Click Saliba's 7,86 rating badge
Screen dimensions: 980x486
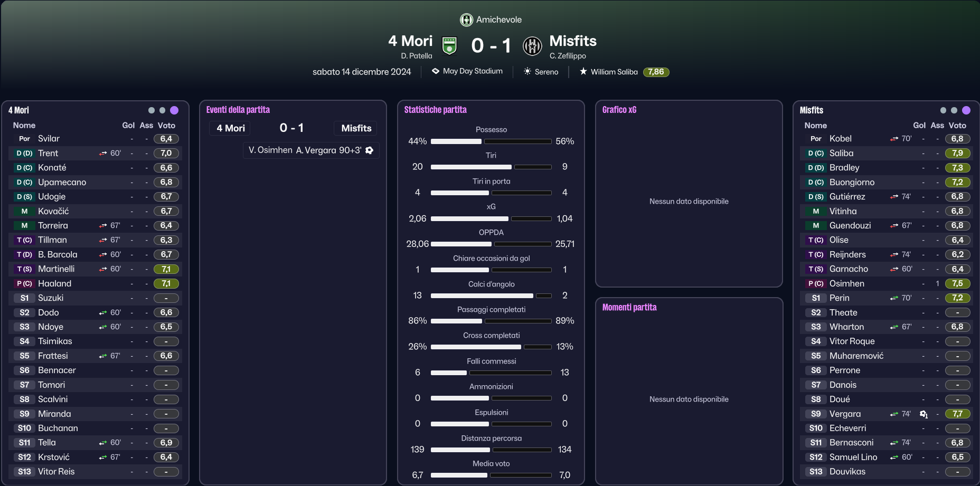[x=656, y=72]
